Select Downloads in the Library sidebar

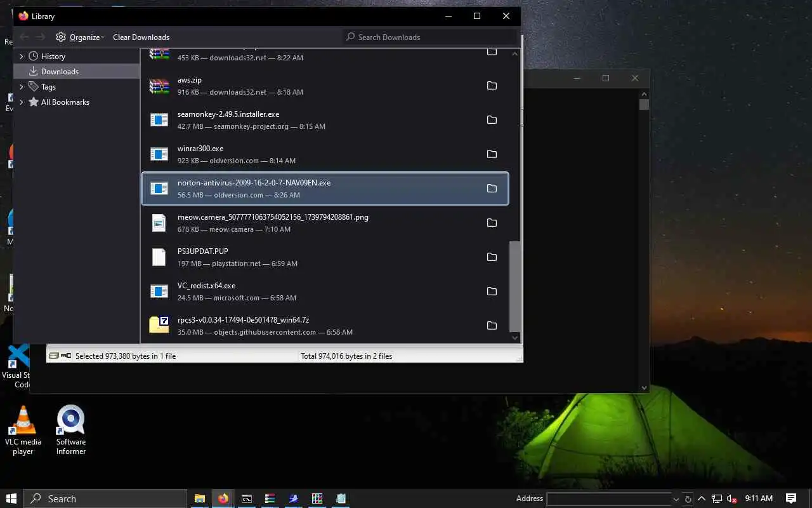76,72
